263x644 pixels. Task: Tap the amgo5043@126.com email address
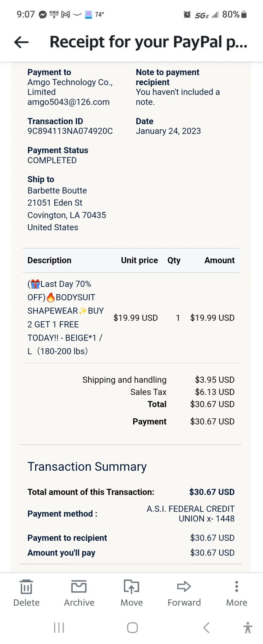point(68,102)
